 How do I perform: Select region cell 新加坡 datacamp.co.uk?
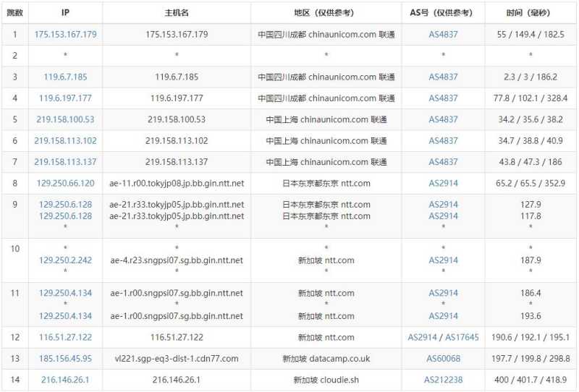tap(326, 359)
